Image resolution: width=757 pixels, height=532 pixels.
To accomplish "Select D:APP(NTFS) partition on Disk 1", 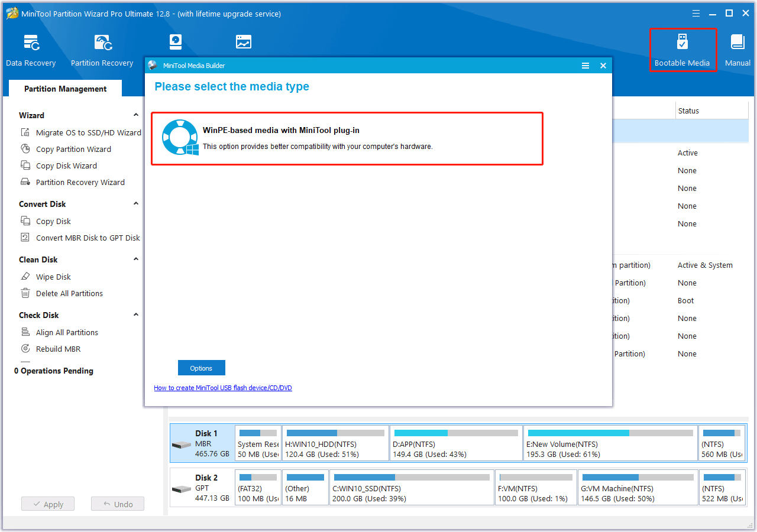I will pos(456,443).
